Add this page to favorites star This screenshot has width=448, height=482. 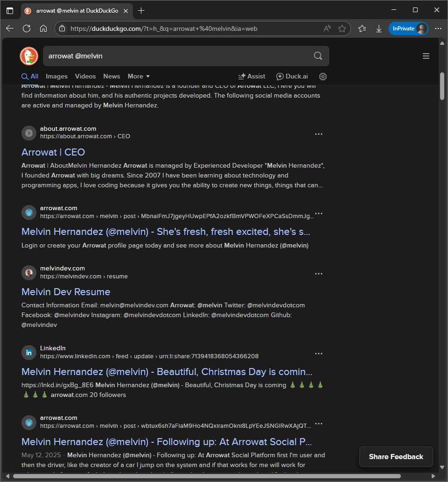342,28
